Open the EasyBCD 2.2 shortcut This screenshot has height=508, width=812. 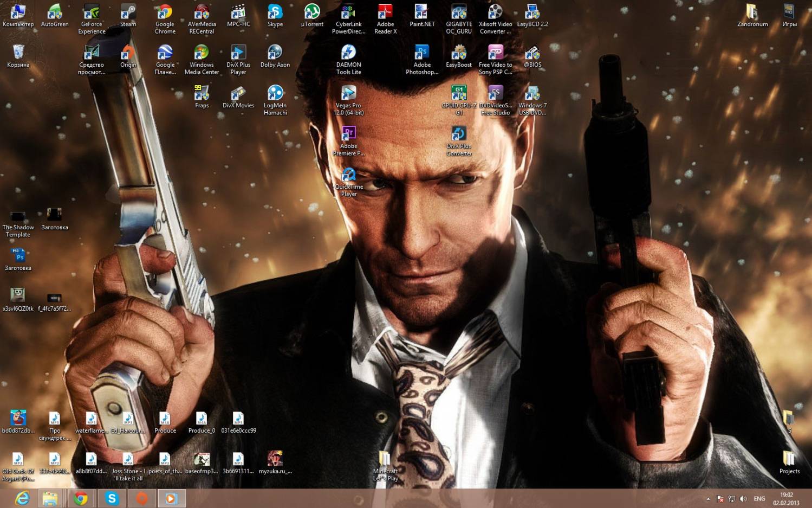click(x=532, y=16)
